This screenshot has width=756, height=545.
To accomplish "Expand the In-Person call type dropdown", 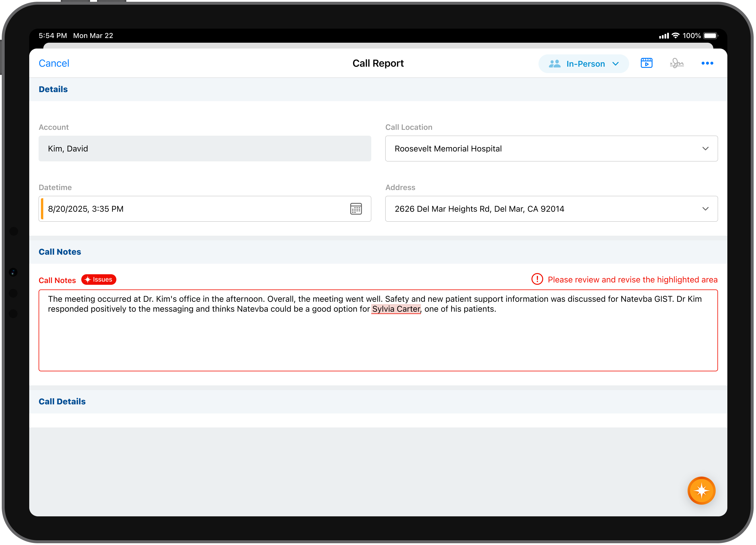I will [615, 64].
